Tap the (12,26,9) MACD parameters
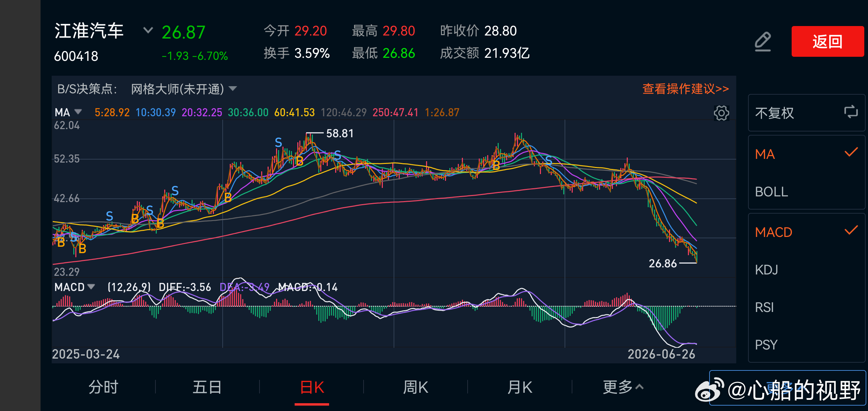The image size is (868, 411). click(x=129, y=287)
